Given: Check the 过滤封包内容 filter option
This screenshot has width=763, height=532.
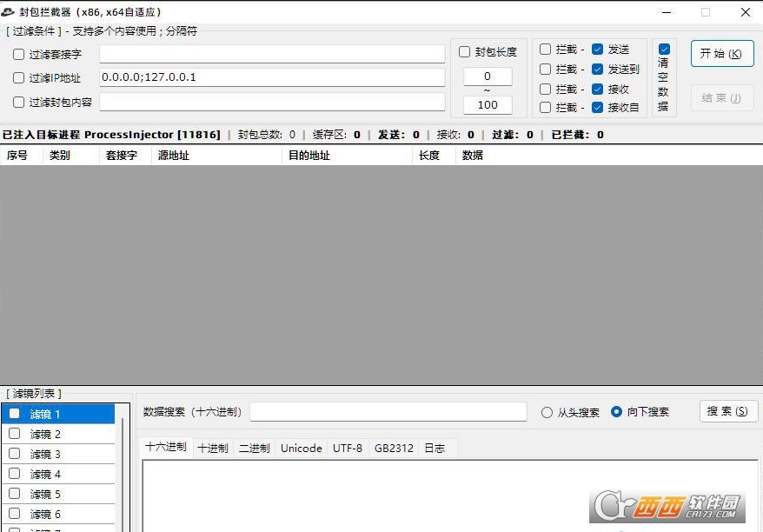Looking at the screenshot, I should coord(19,102).
